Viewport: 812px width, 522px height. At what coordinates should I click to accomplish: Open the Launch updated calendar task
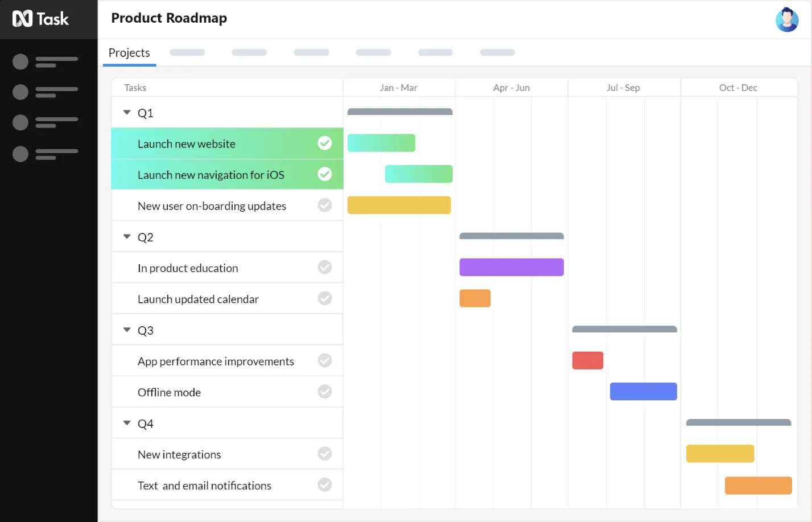click(198, 299)
